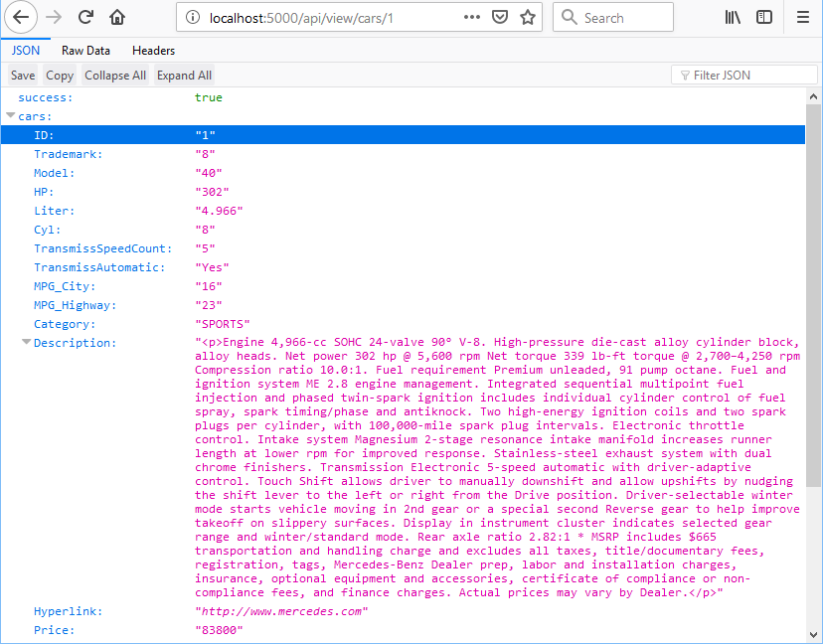Copy the JSON with Copy button

pos(60,76)
